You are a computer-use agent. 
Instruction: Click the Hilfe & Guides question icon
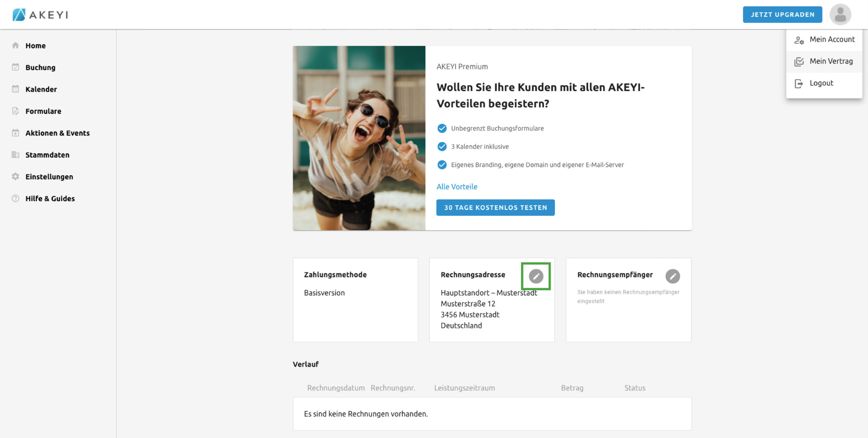(x=15, y=198)
